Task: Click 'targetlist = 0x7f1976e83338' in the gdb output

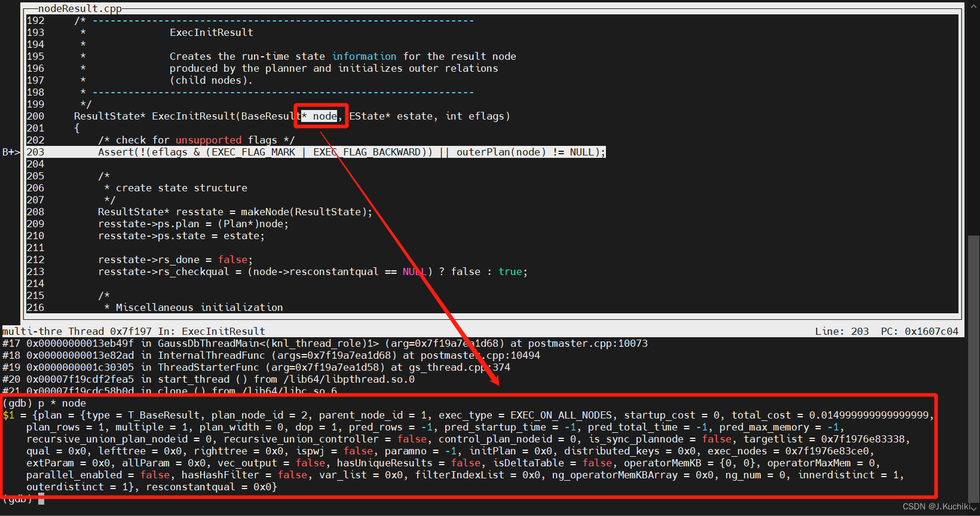Action: (824, 439)
